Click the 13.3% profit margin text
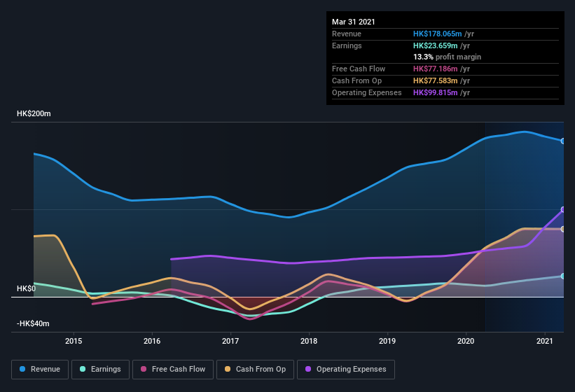 (447, 57)
